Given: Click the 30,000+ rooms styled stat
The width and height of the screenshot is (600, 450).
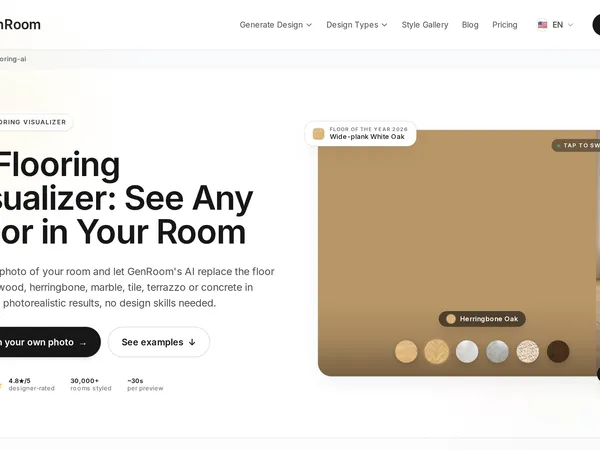Looking at the screenshot, I should coord(91,385).
